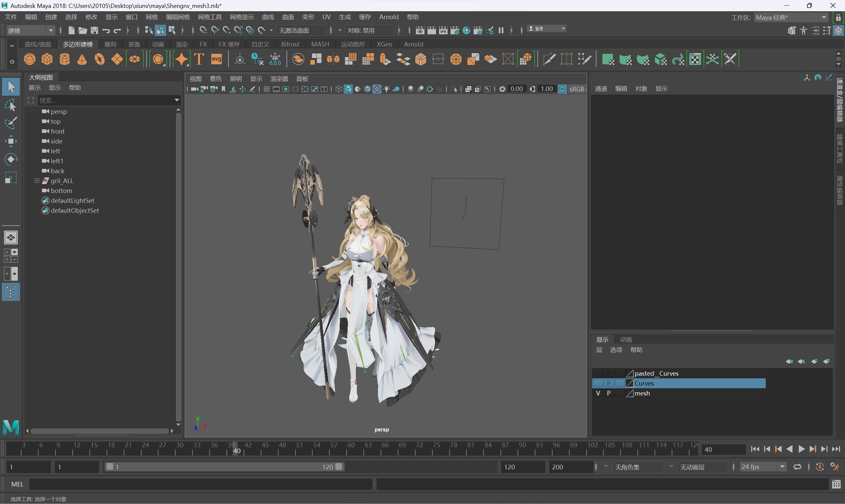Click the playback range slider bar

click(224, 467)
